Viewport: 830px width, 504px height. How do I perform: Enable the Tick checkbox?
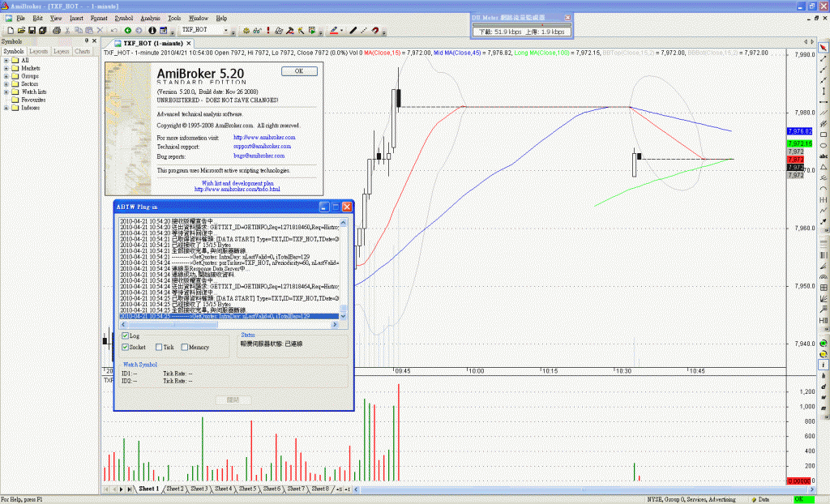(x=159, y=348)
